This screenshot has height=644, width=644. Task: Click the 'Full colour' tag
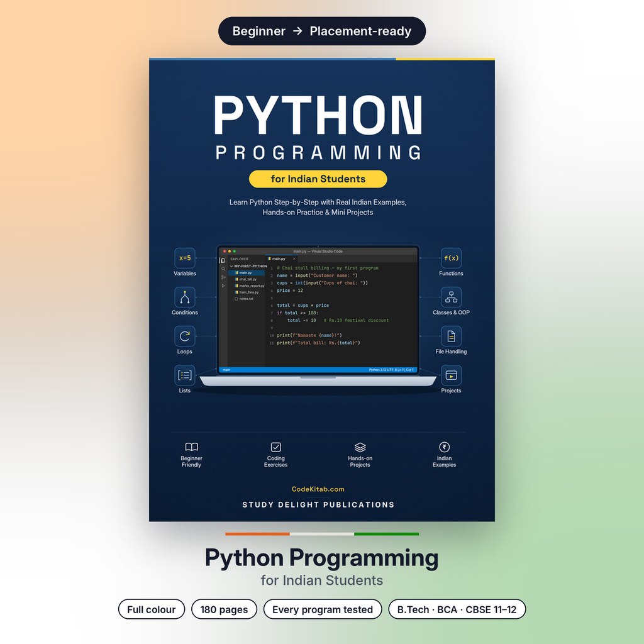point(152,609)
